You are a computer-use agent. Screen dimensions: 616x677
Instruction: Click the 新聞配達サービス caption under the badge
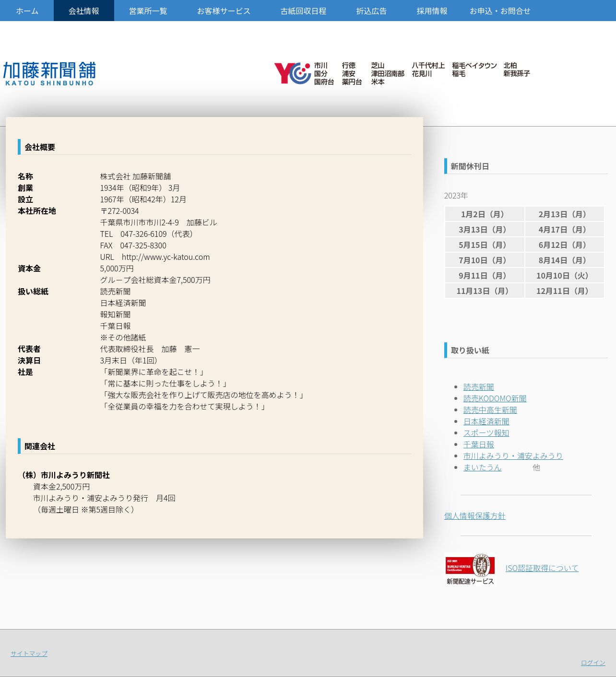470,581
